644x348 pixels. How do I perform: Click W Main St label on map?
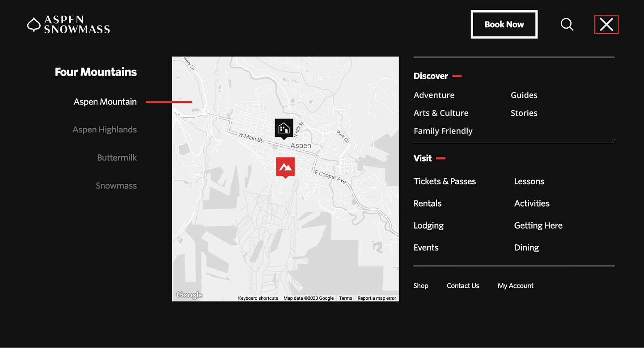[x=250, y=137]
